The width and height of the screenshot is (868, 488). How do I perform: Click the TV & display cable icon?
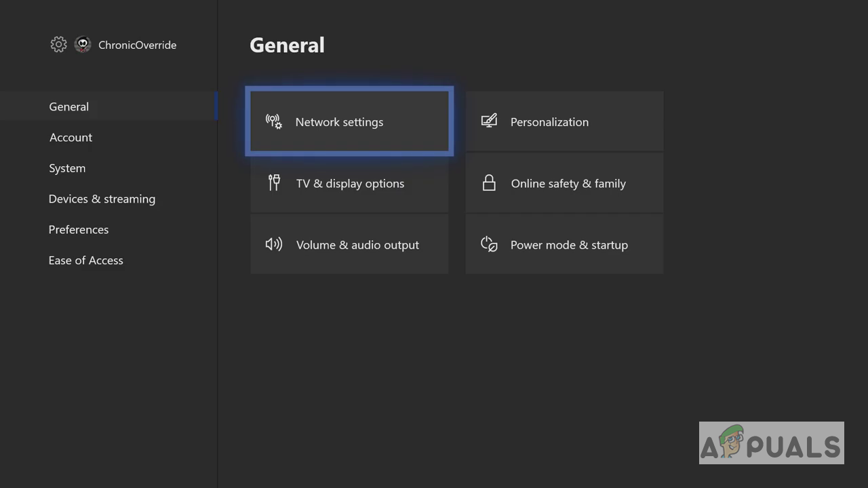tap(274, 183)
